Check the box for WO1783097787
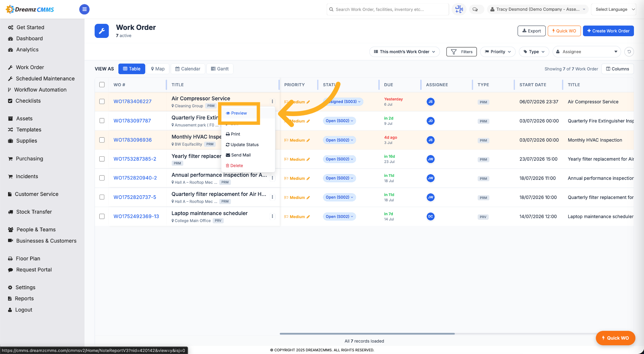 [x=102, y=120]
